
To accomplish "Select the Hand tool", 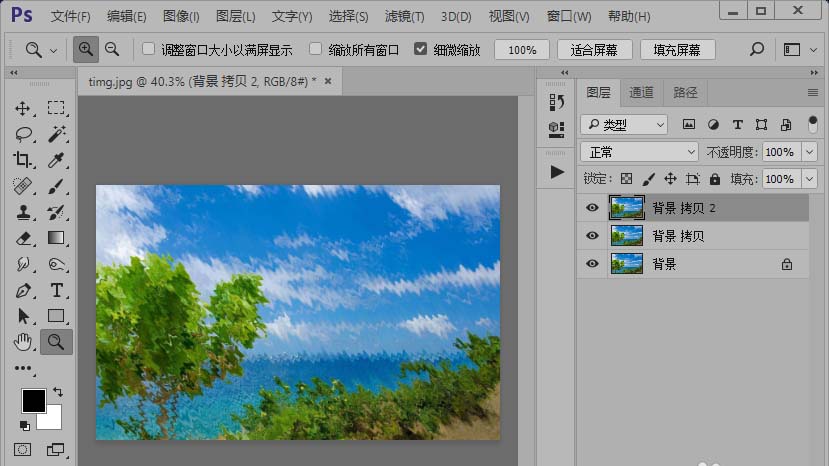I will tap(23, 342).
